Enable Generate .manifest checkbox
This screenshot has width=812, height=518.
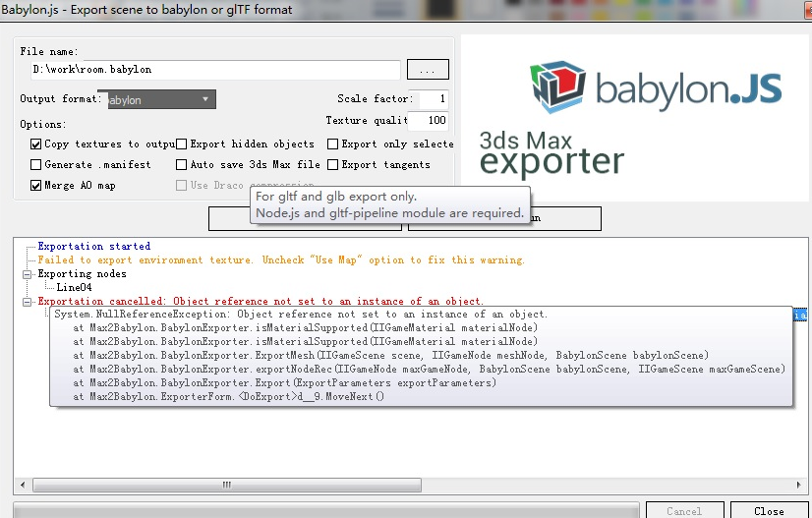(35, 165)
